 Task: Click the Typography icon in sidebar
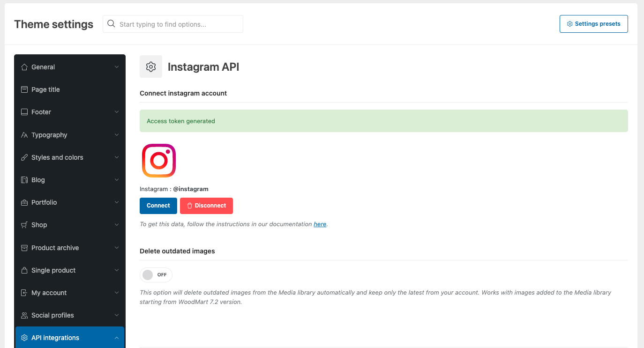point(24,135)
